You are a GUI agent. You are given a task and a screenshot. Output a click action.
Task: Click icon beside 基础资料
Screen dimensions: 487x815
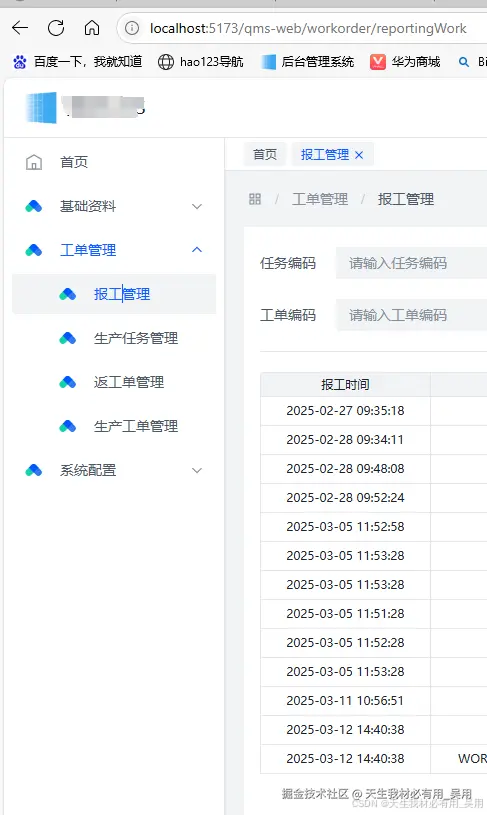point(34,206)
